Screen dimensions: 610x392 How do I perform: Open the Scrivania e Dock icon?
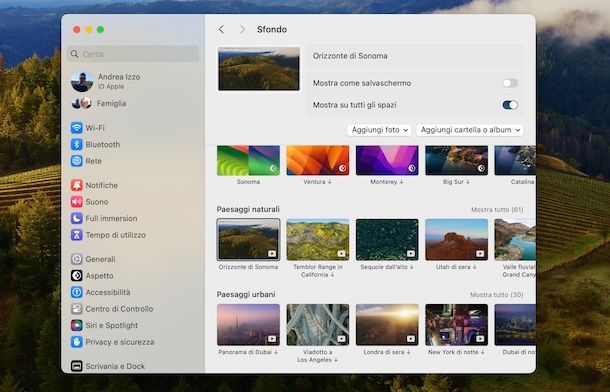pos(77,366)
